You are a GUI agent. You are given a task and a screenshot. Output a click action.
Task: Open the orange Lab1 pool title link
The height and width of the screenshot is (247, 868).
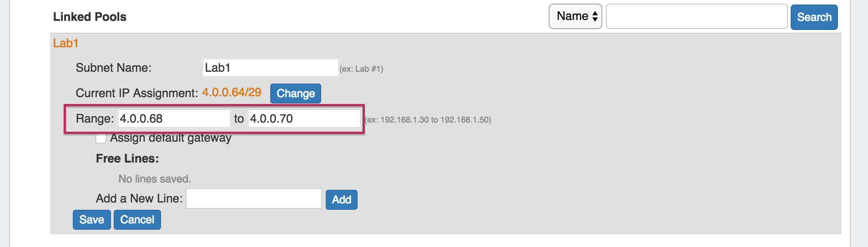66,43
